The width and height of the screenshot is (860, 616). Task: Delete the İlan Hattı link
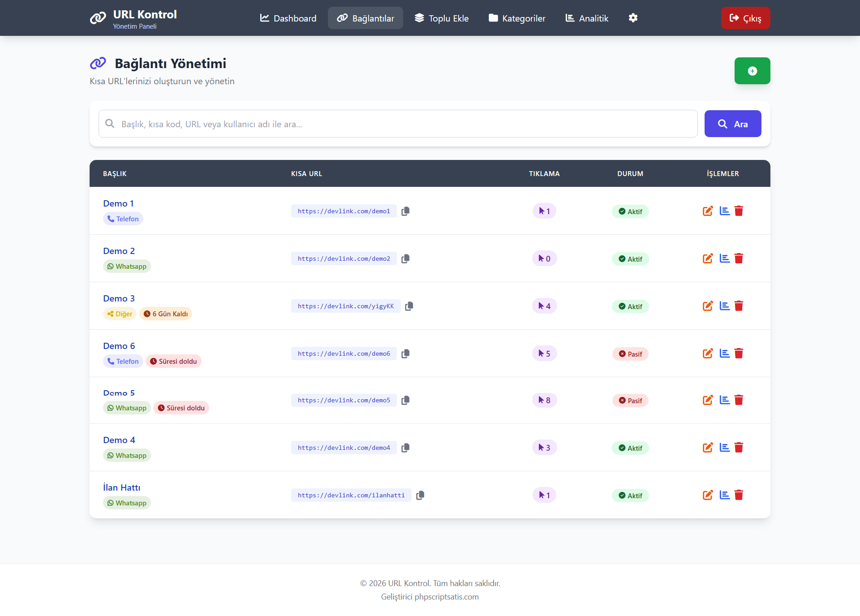[739, 495]
